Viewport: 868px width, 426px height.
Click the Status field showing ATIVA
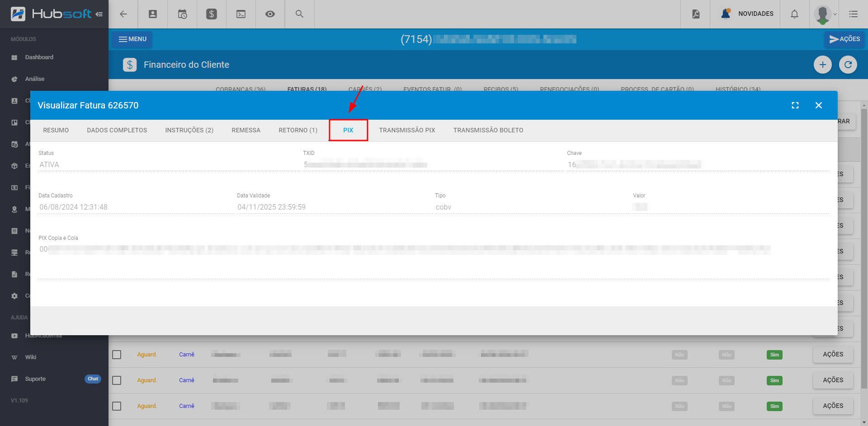coord(169,165)
